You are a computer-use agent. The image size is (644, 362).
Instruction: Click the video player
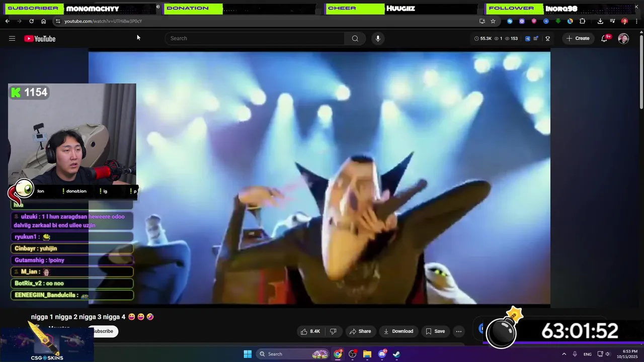point(319,178)
